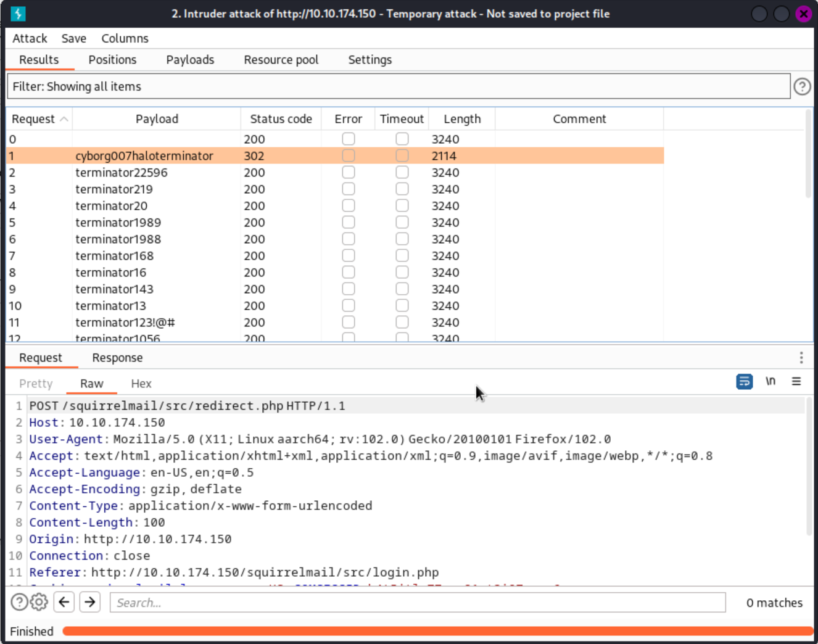Select the terminator22596 payload row
The image size is (818, 644).
coord(335,172)
